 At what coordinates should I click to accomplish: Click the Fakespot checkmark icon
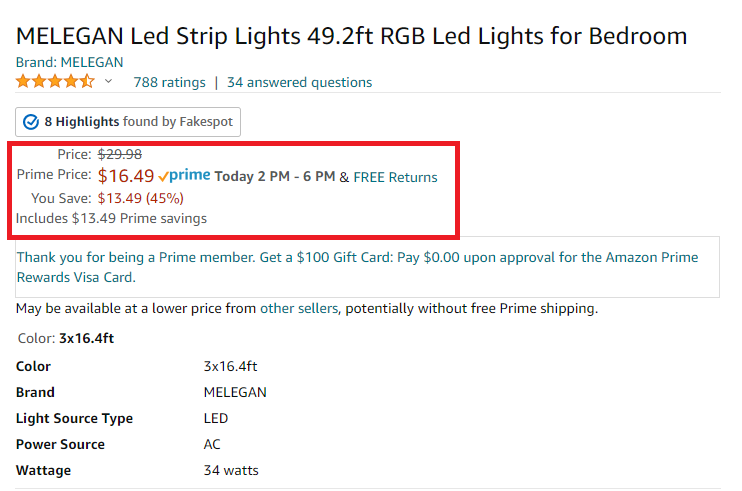click(x=31, y=122)
